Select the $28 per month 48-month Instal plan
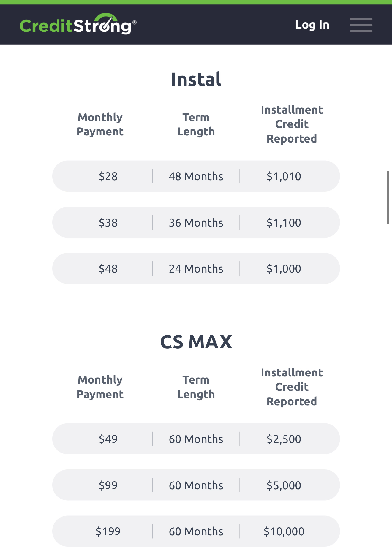 [x=196, y=176]
